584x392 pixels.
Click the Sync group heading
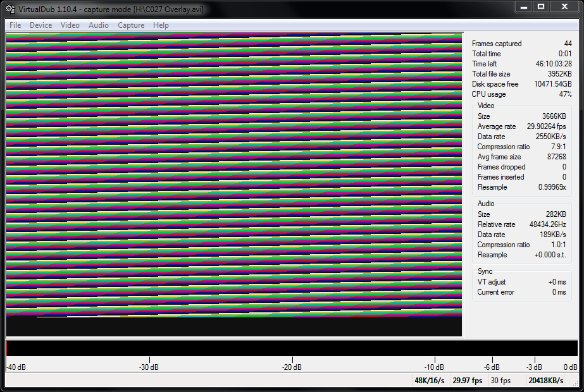pyautogui.click(x=485, y=271)
